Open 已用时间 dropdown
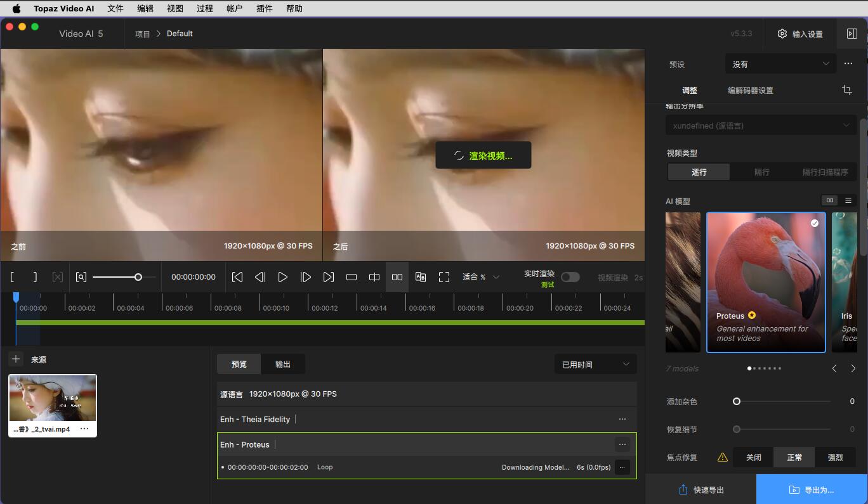 (x=595, y=365)
